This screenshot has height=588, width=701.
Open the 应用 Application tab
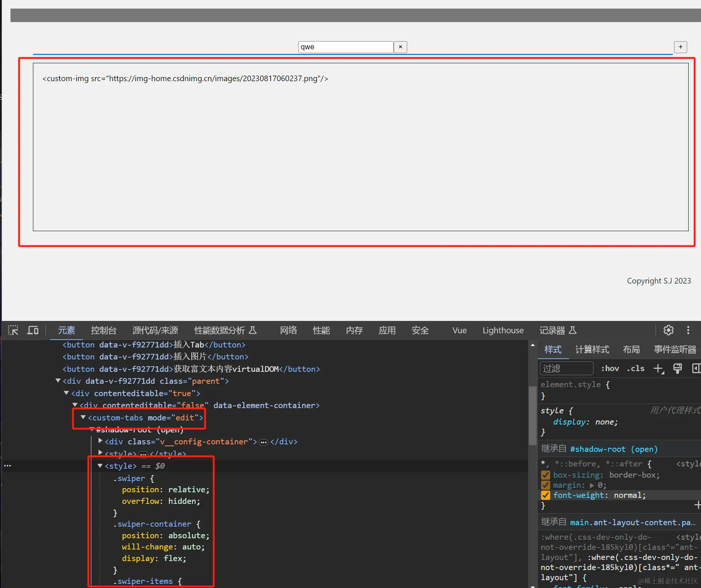pyautogui.click(x=387, y=330)
